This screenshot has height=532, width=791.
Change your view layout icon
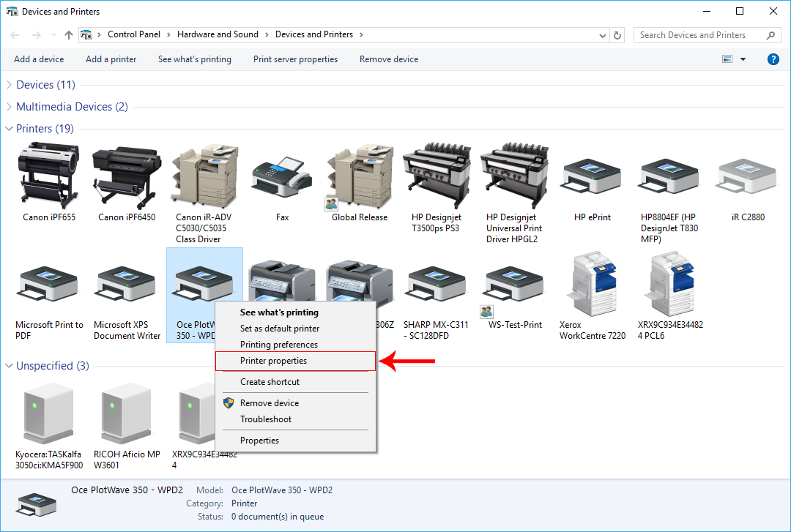pyautogui.click(x=727, y=59)
